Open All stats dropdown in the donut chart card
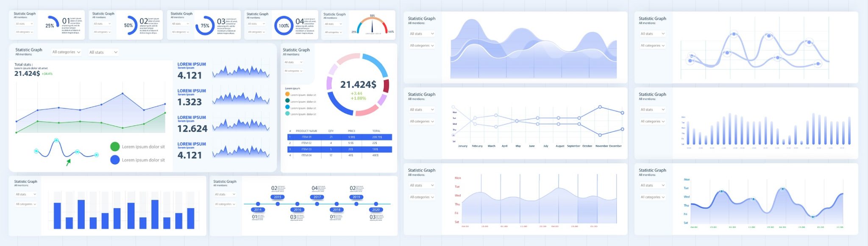The height and width of the screenshot is (246, 868). click(293, 62)
